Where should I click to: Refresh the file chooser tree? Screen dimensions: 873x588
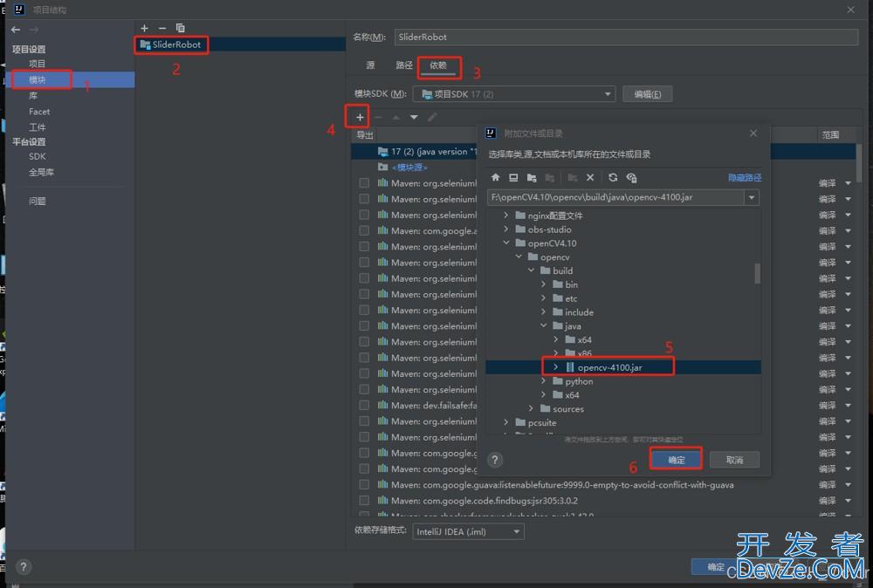tap(613, 177)
